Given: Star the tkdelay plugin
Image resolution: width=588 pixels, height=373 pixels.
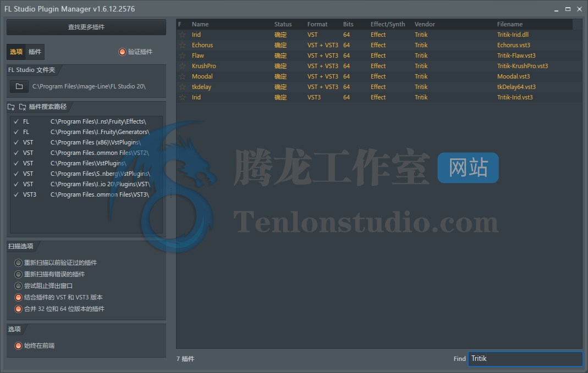Looking at the screenshot, I should pos(182,87).
